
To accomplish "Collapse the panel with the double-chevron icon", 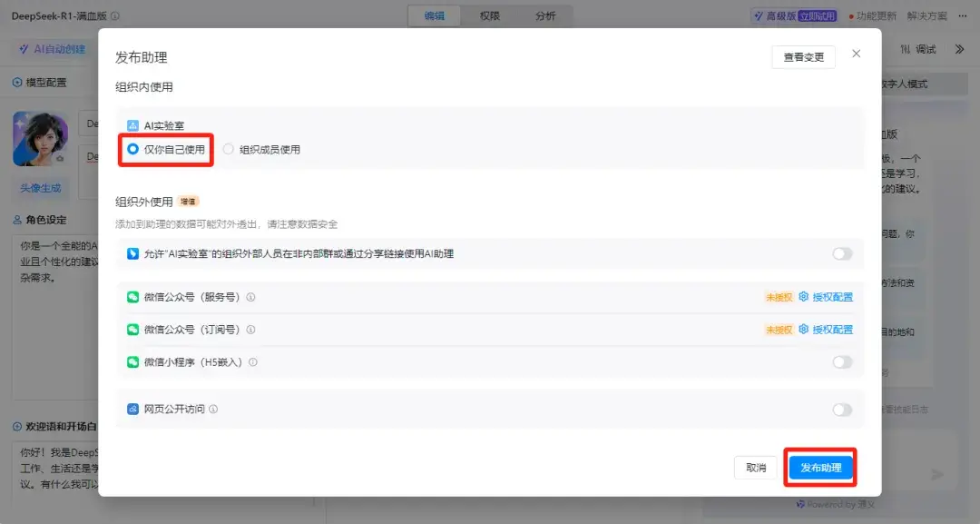I will tap(959, 49).
